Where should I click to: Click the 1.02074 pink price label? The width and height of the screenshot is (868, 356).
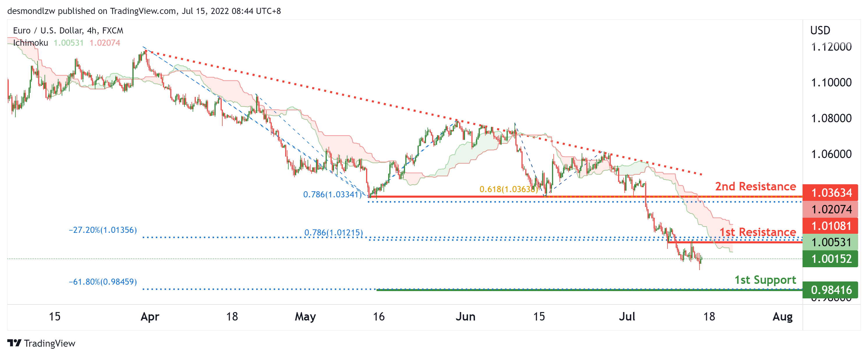[x=830, y=209]
